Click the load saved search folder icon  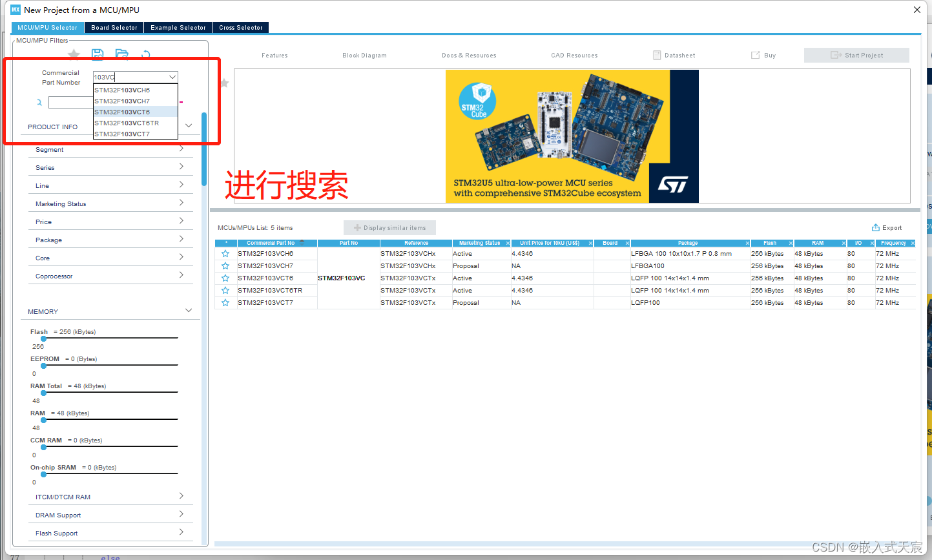(x=121, y=54)
